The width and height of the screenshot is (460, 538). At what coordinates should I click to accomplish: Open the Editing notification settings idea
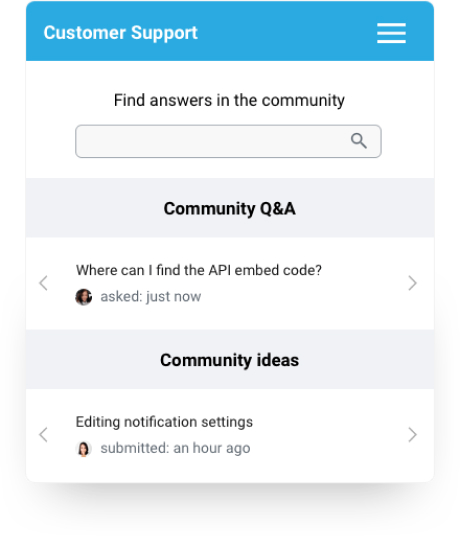pyautogui.click(x=164, y=422)
